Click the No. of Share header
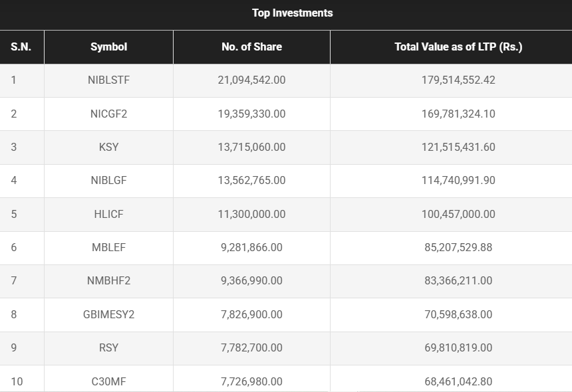The height and width of the screenshot is (392, 572). (251, 47)
